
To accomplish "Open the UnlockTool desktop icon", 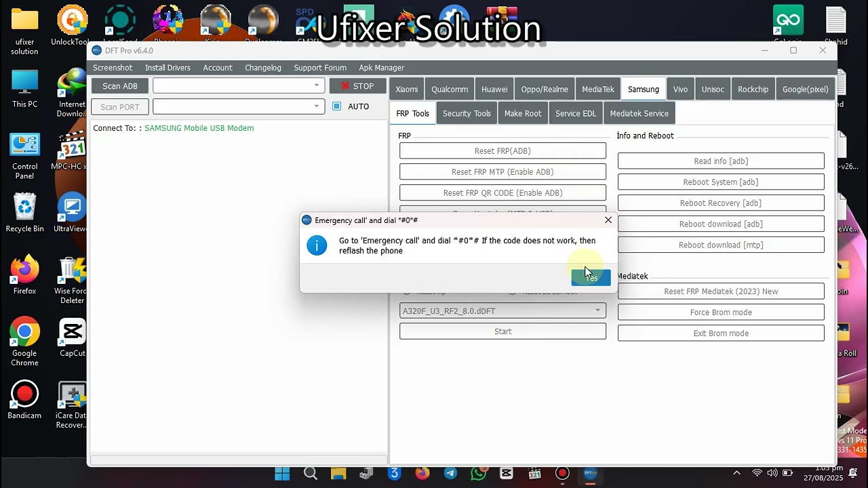I will tap(72, 26).
